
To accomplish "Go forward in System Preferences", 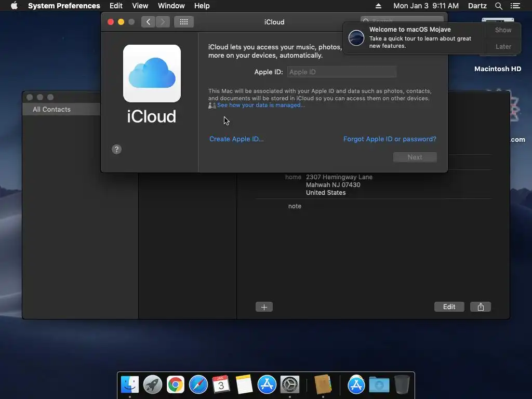I will click(x=163, y=22).
